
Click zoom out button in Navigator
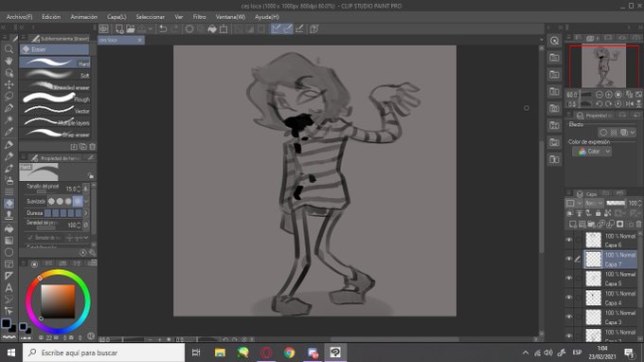point(599,95)
